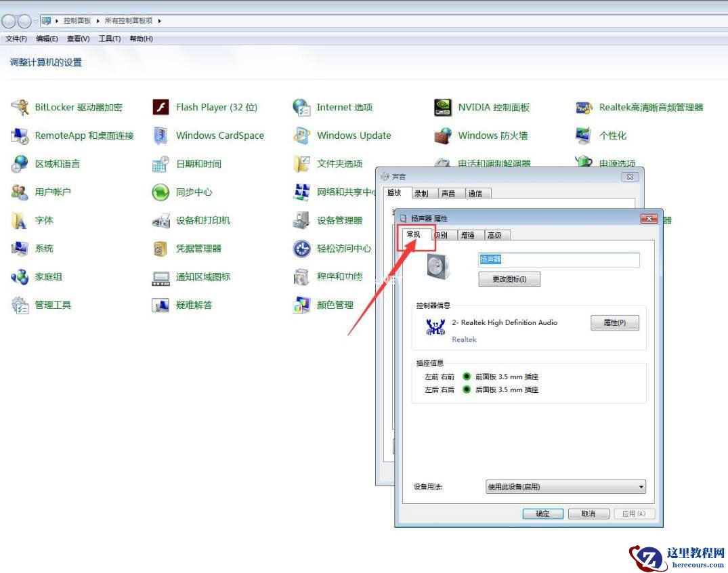Open 设备管理器 icon

(x=302, y=220)
